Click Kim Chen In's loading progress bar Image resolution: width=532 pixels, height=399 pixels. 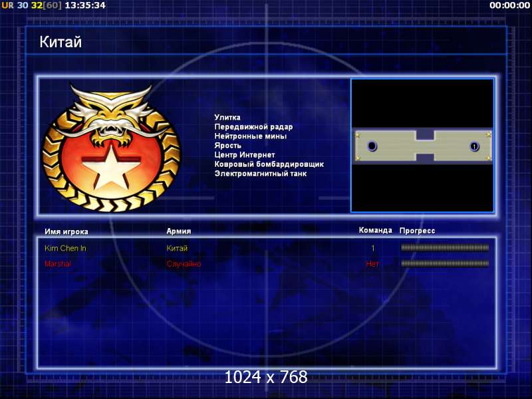pos(445,248)
